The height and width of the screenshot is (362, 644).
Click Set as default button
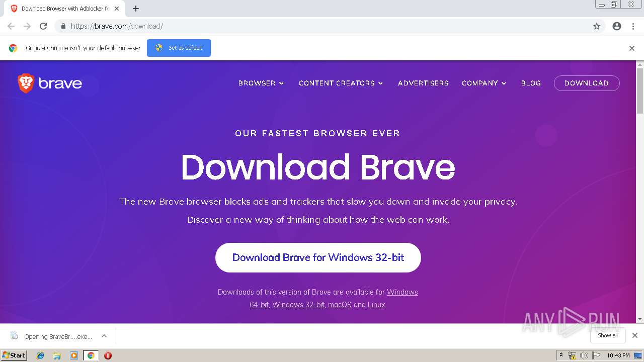pyautogui.click(x=179, y=48)
